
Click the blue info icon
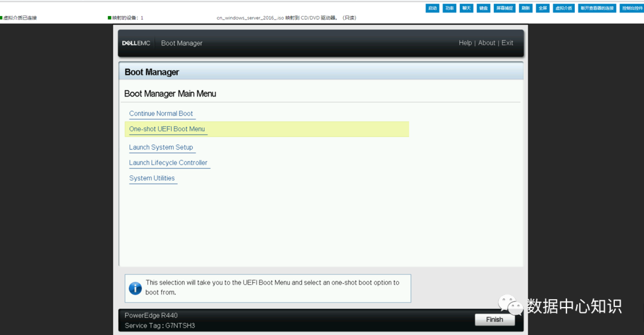coord(135,288)
